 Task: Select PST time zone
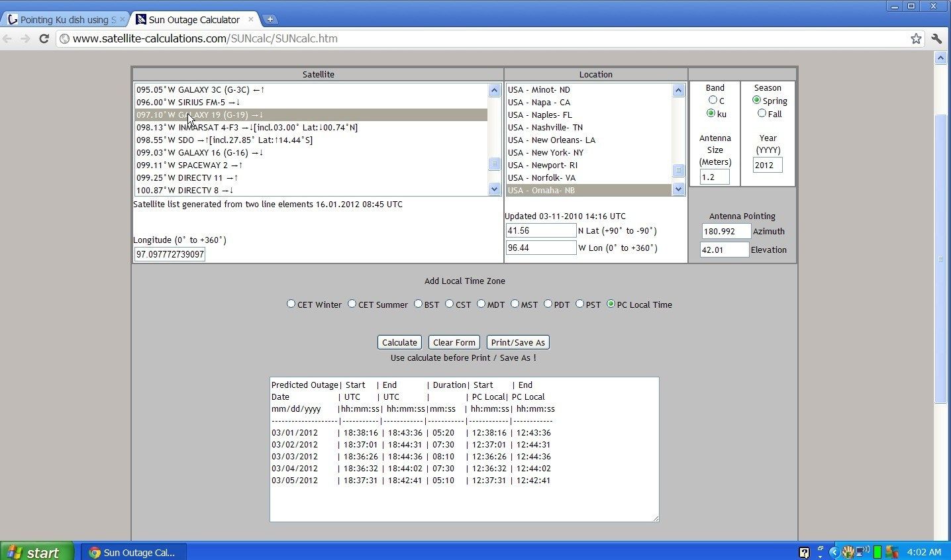click(579, 304)
